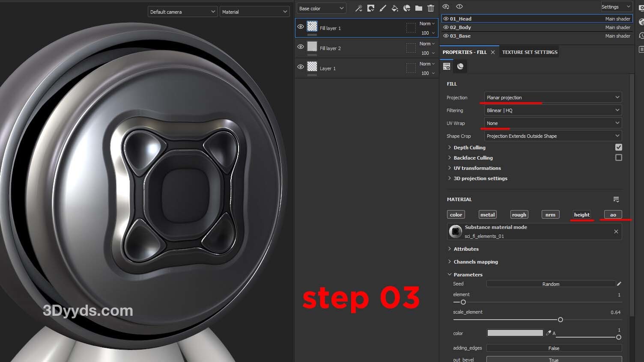Switch to the Texture Set Settings tab
The image size is (644, 362).
530,52
